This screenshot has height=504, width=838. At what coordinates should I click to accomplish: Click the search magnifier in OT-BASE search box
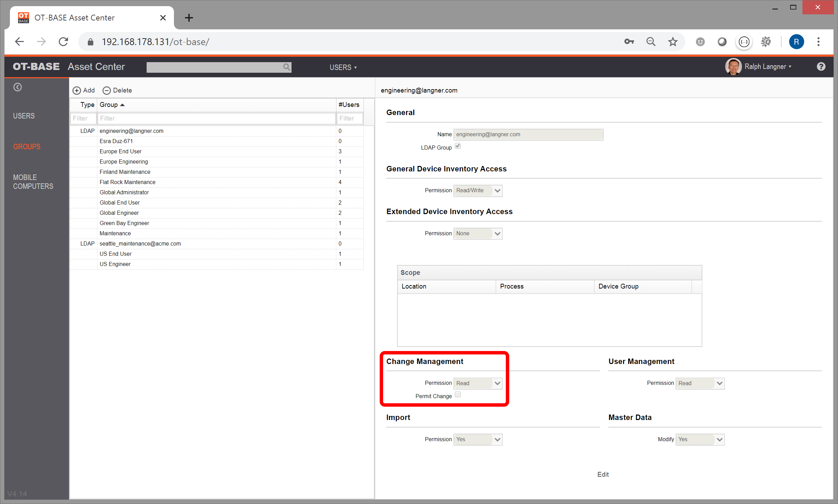[x=287, y=67]
